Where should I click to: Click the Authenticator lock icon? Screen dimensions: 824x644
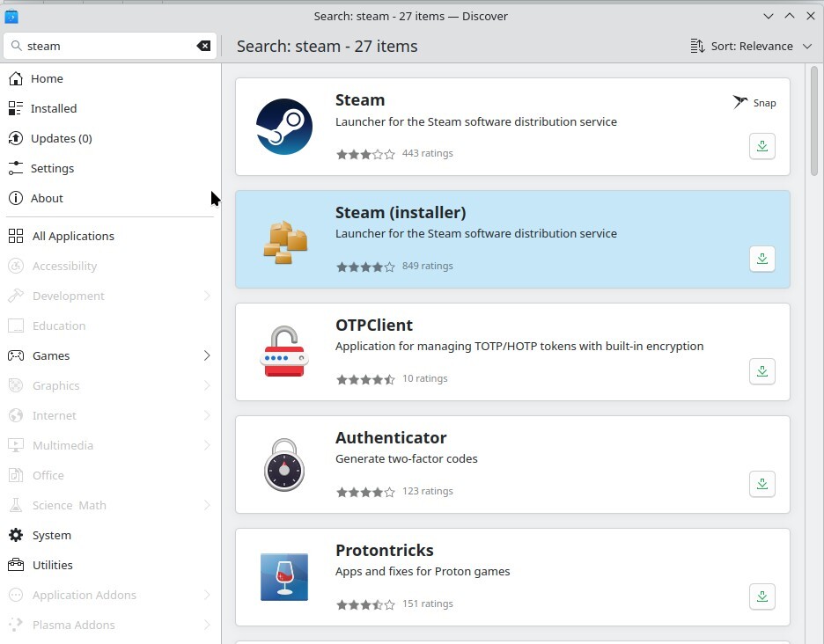tap(283, 465)
